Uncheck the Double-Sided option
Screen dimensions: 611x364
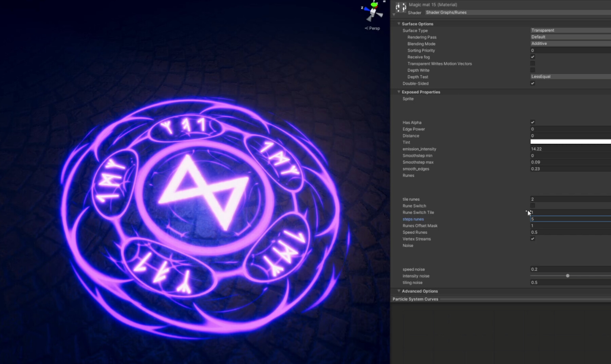coord(533,83)
